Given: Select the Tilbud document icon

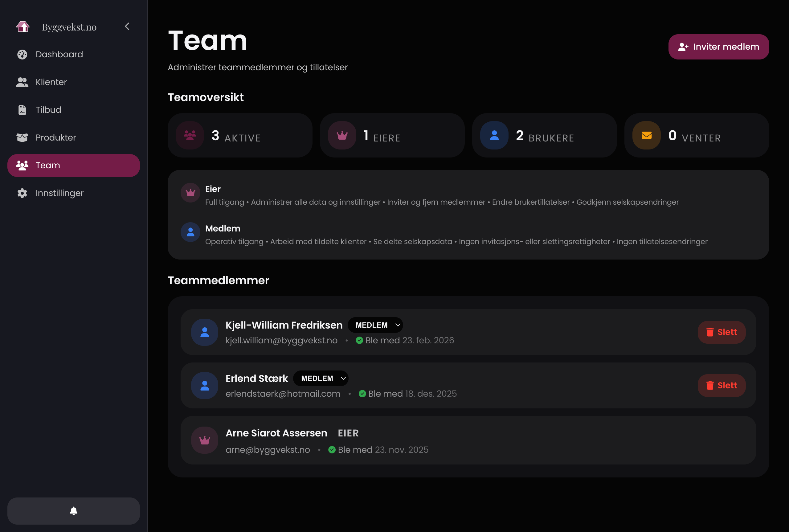Looking at the screenshot, I should [x=22, y=110].
